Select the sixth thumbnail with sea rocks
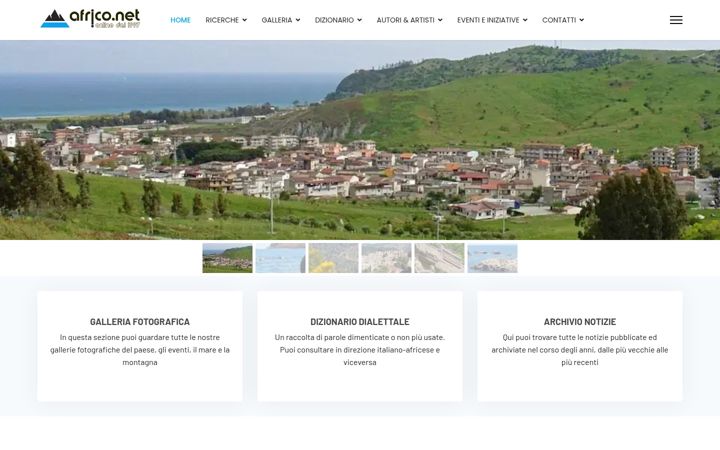 coord(492,258)
